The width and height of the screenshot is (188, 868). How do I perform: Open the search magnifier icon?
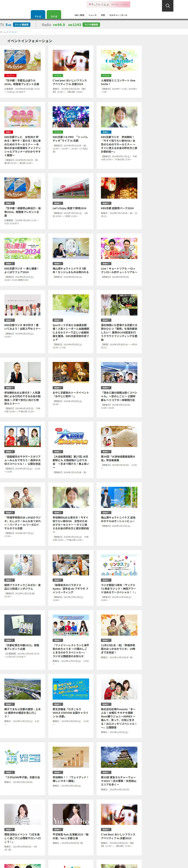point(167,6)
